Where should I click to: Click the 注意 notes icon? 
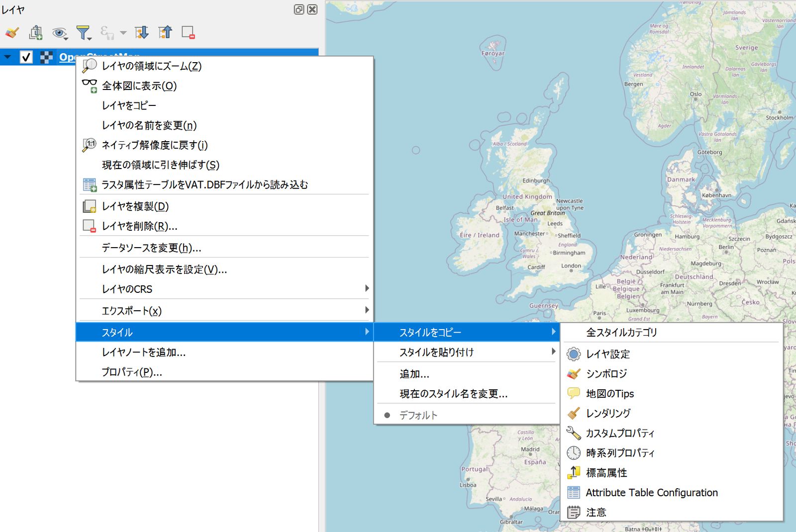[574, 512]
